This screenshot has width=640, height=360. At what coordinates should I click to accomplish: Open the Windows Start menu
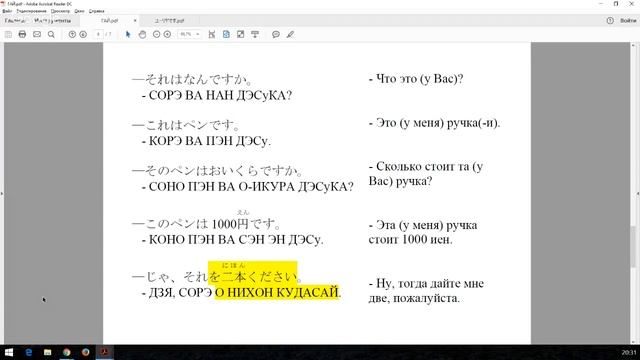[9, 352]
